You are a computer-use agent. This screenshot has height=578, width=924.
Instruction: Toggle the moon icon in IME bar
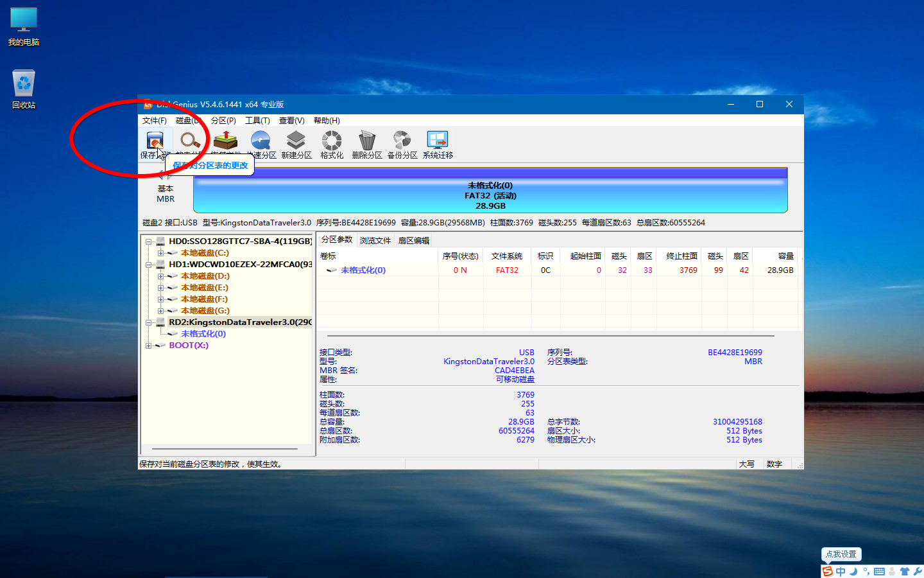853,572
